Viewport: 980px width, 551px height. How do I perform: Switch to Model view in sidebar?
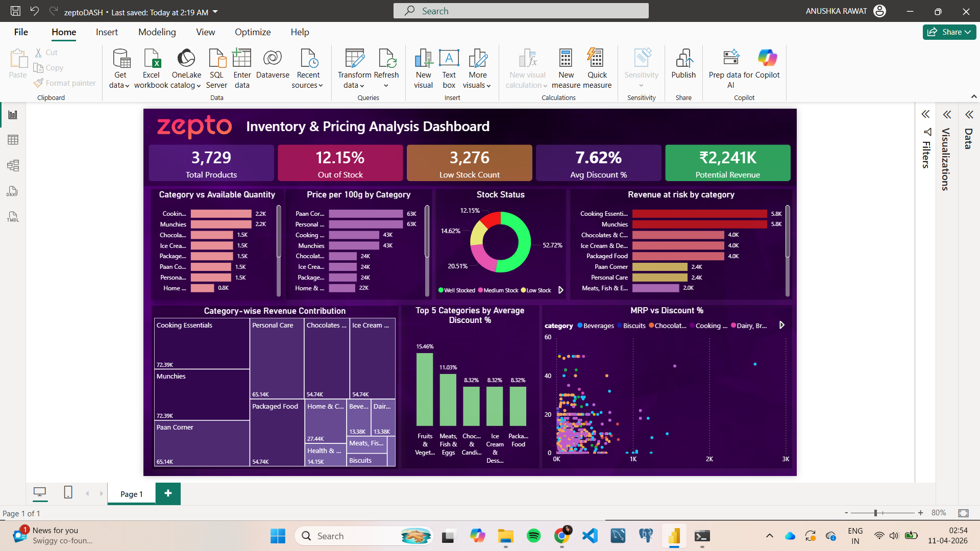point(13,165)
